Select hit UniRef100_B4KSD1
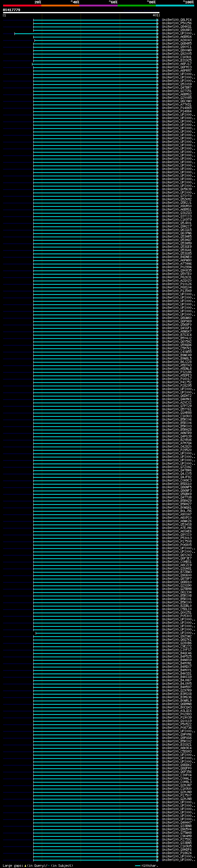197x868 pixels. click(x=177, y=674)
